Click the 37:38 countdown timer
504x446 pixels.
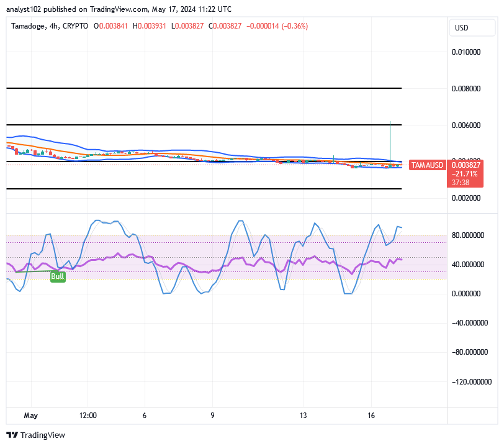tap(461, 183)
